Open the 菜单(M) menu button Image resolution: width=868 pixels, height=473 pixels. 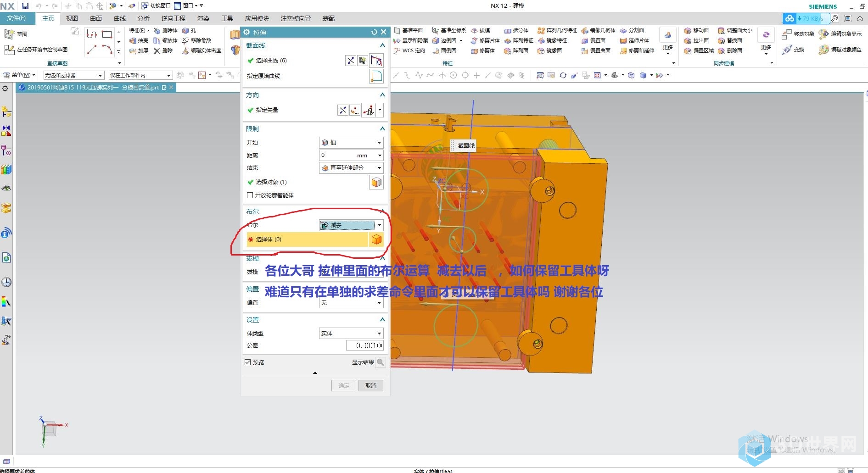(x=19, y=75)
